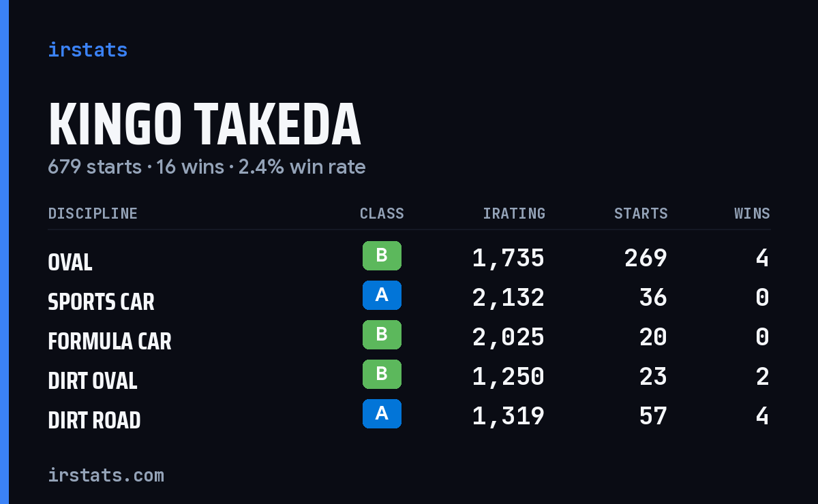This screenshot has height=504, width=818.
Task: Click the Sports Car class A badge
Action: 382,296
